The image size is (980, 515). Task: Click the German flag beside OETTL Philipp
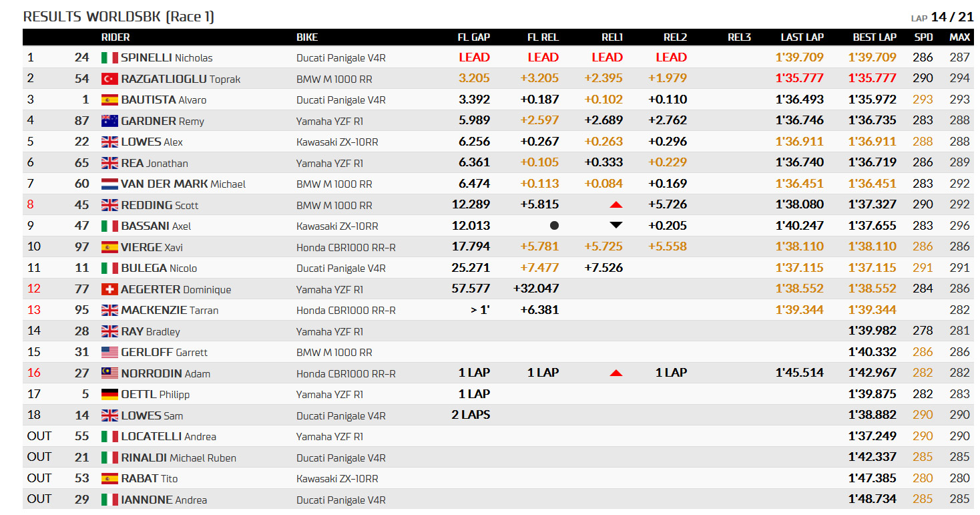(109, 394)
